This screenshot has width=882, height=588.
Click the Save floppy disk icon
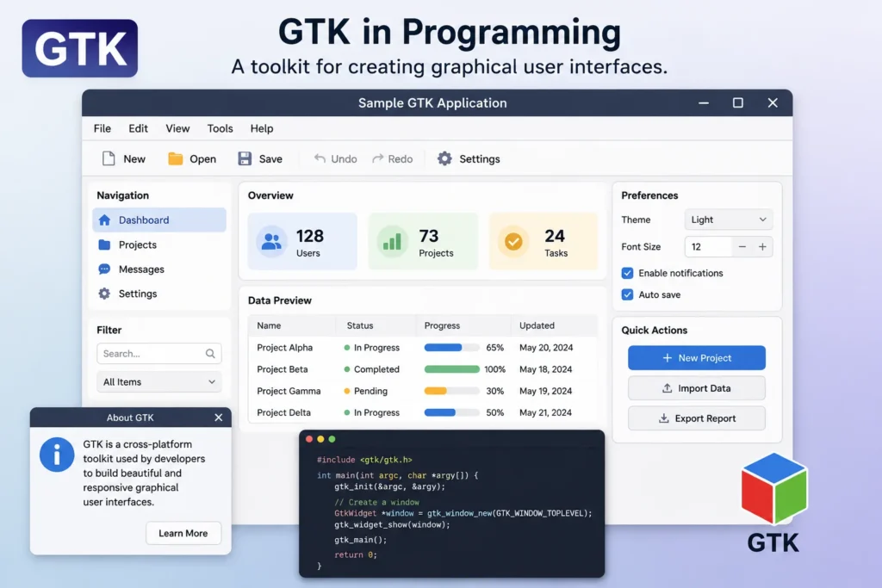(245, 159)
